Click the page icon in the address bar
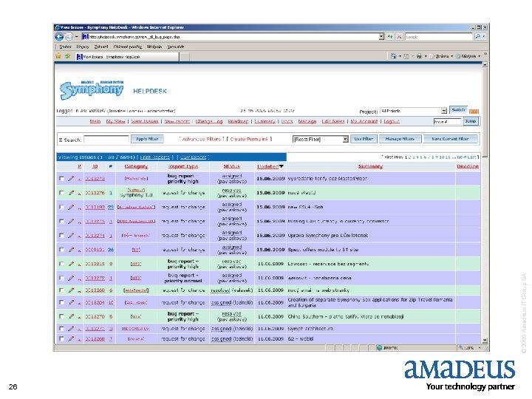Screen dimensions: 532x399 coord(85,37)
